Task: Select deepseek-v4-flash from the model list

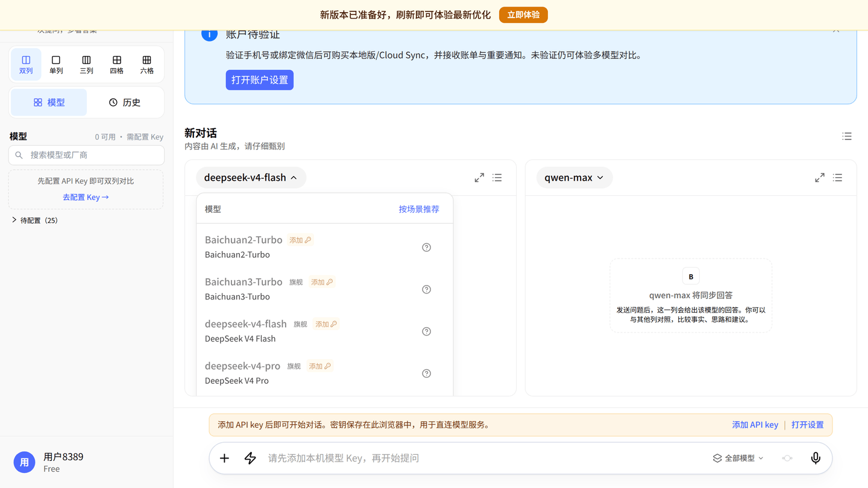Action: (324, 331)
